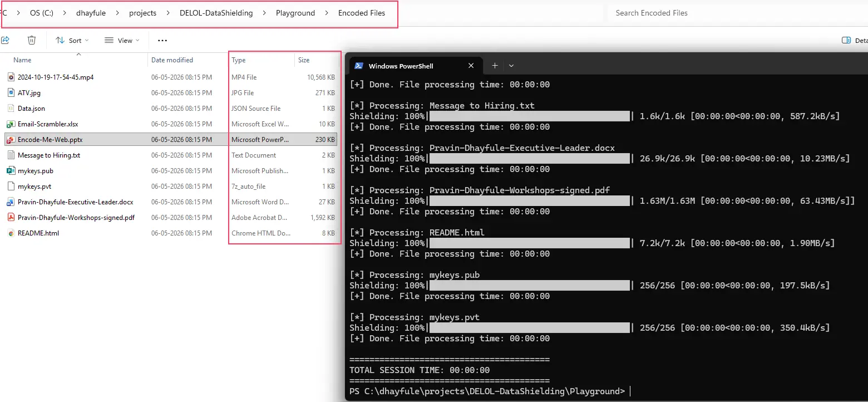Sort by Date modified column header
Viewport: 868px width, 402px height.
click(172, 60)
